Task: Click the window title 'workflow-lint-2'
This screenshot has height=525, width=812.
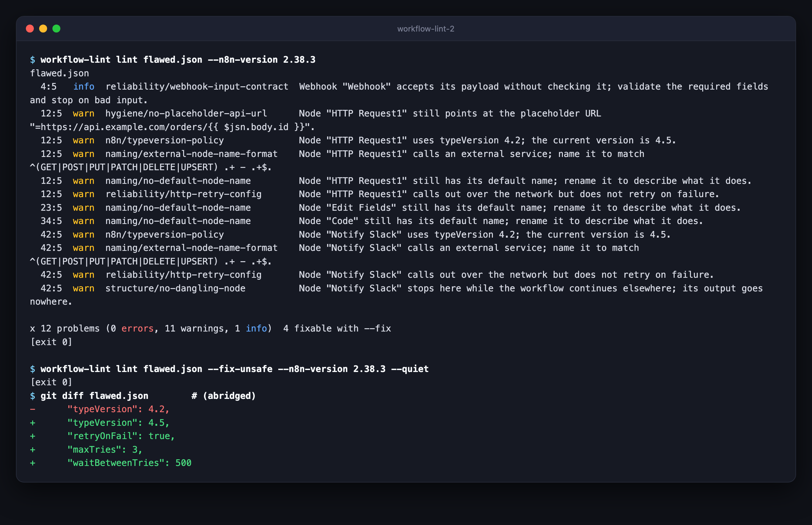Action: tap(426, 29)
